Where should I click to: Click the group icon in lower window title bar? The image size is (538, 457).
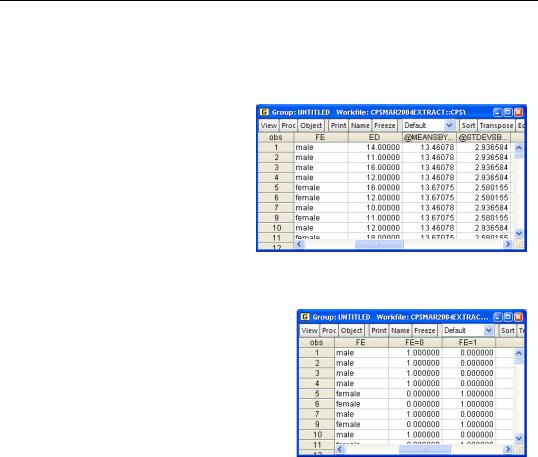click(x=305, y=317)
